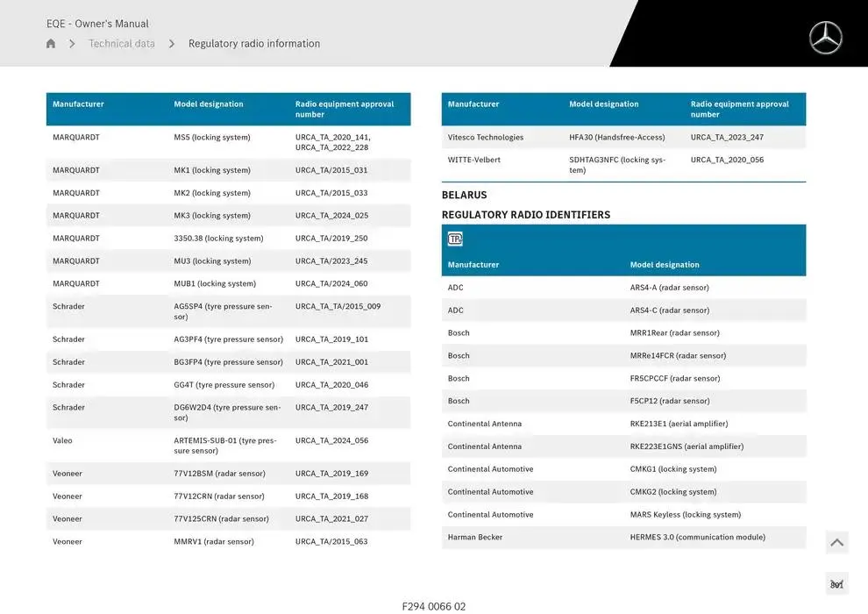Viewport: 868px width, 614px height.
Task: Click the Mercedes-Benz star logo
Action: (825, 38)
